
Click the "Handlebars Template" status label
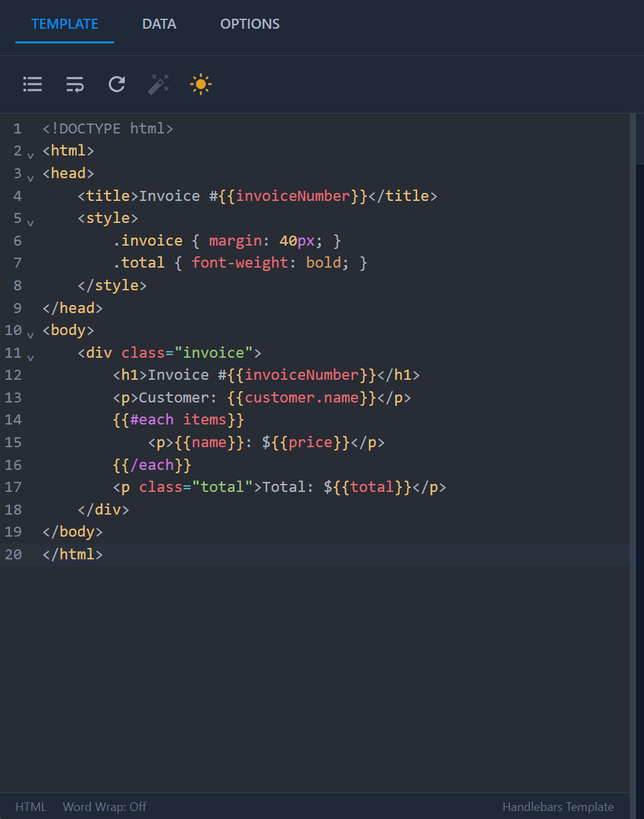pyautogui.click(x=559, y=806)
